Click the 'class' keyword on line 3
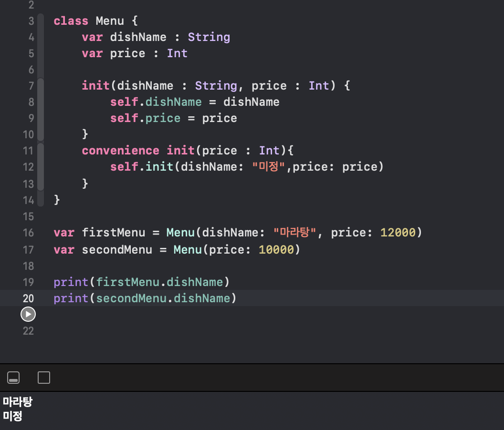 pos(71,21)
